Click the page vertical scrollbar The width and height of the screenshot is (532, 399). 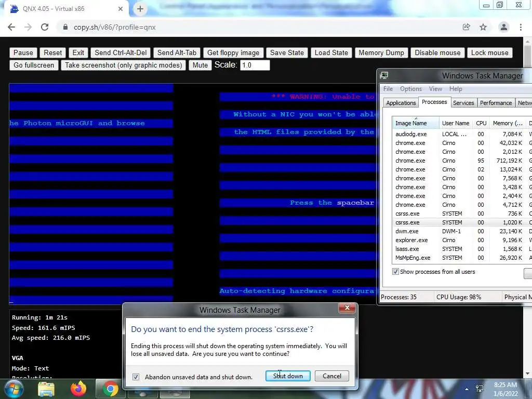(528, 207)
